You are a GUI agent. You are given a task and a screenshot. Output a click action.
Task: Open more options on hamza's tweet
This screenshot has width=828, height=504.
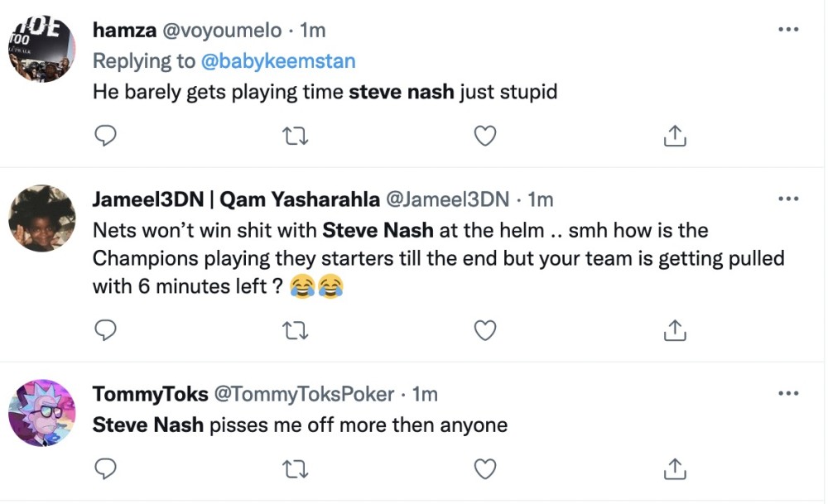click(789, 30)
